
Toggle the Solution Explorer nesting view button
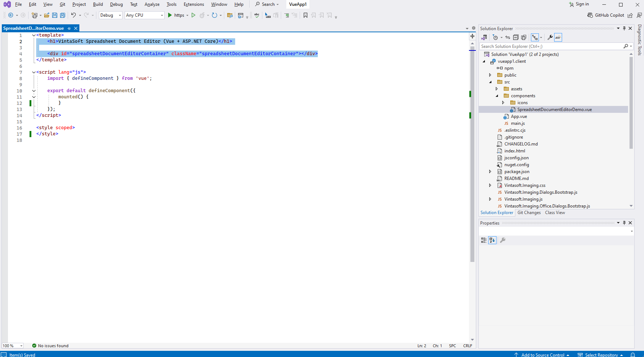(x=535, y=37)
